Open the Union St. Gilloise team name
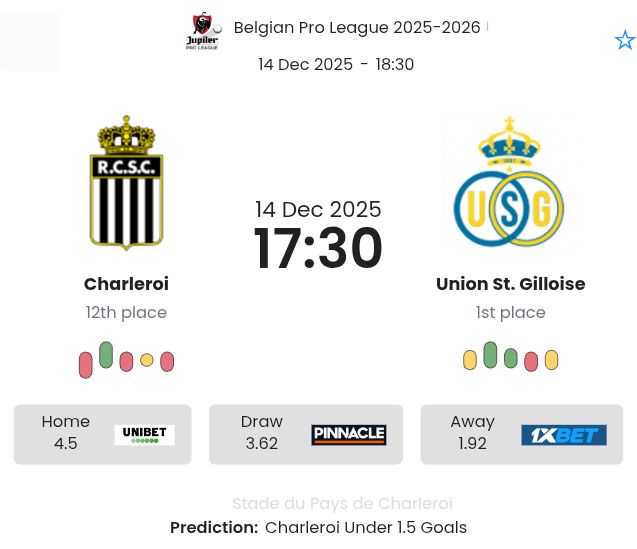 point(510,284)
